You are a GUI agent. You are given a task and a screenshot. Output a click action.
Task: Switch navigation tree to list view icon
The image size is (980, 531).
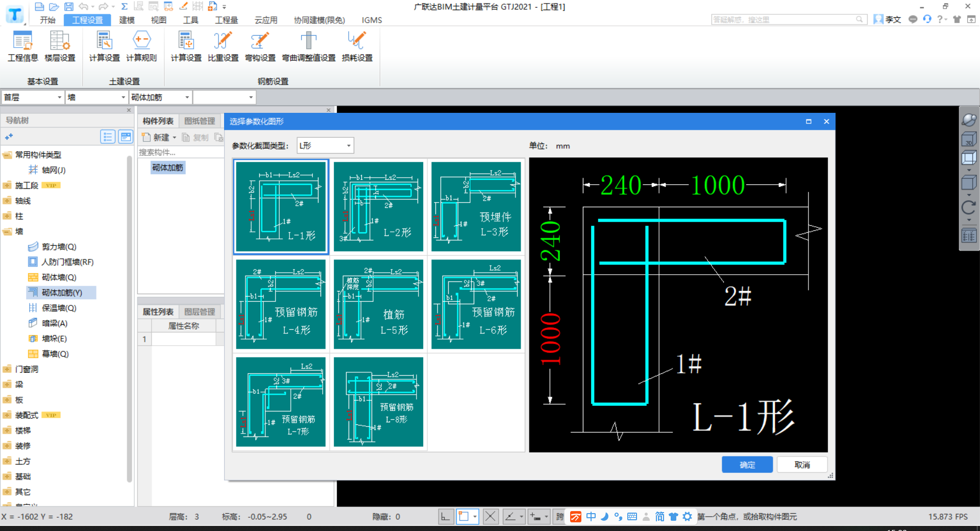pos(107,137)
